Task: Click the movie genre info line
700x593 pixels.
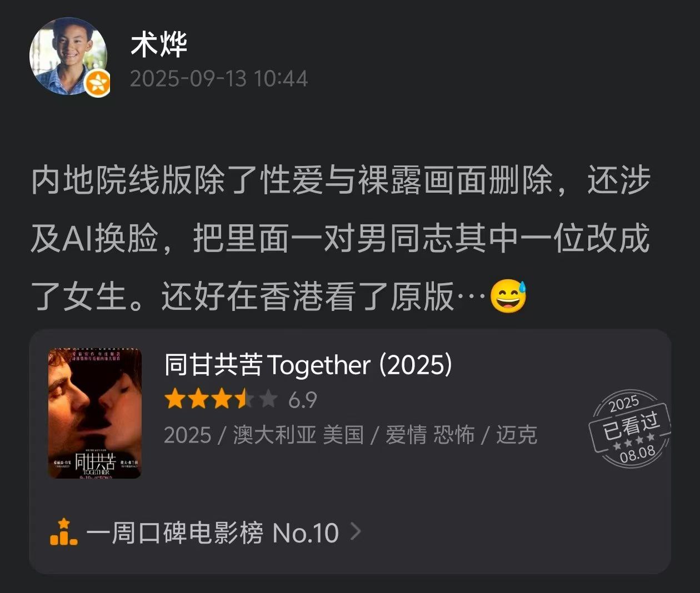Action: [351, 435]
